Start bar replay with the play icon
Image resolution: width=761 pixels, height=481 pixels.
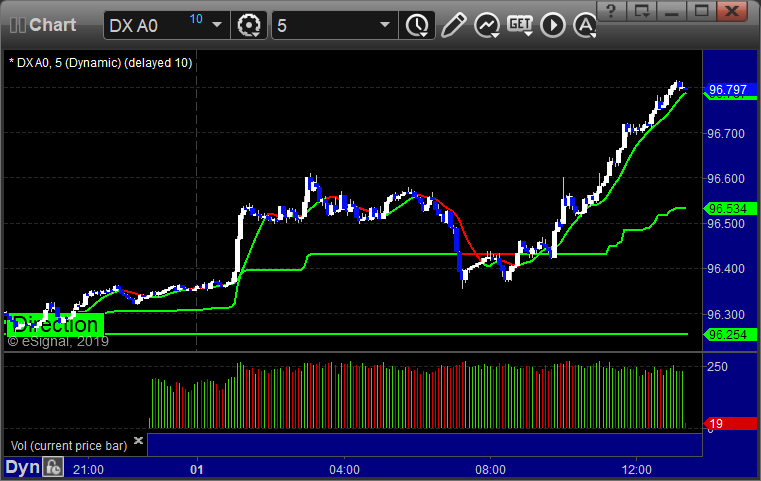(x=553, y=25)
